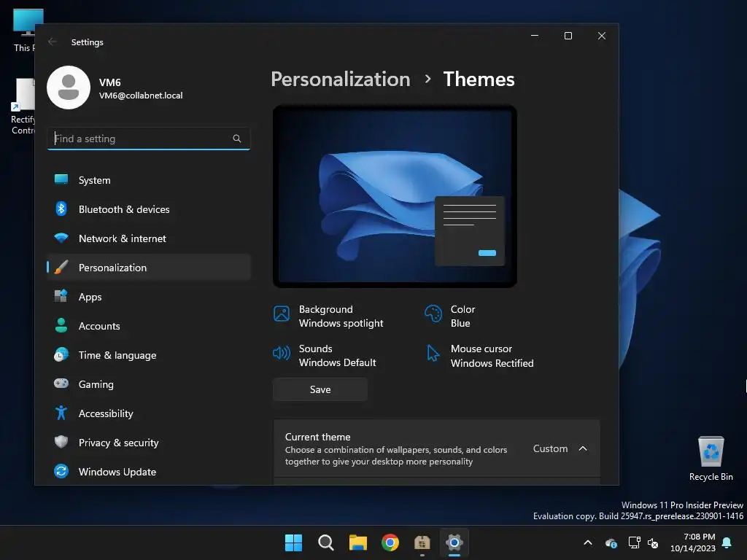The image size is (747, 560).
Task: Open taskbar Search
Action: [x=326, y=542]
